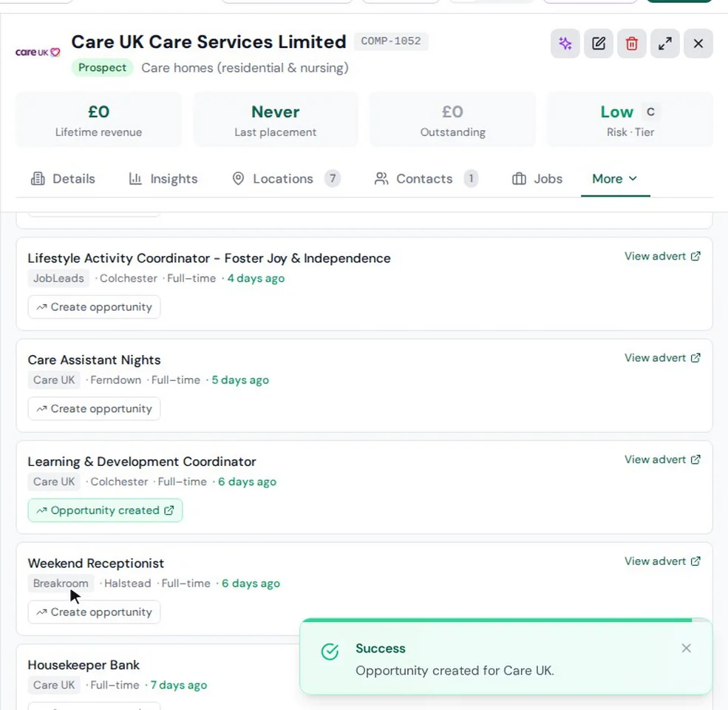Click the JobLeads source tag
Screen dimensions: 728x710
coord(58,278)
